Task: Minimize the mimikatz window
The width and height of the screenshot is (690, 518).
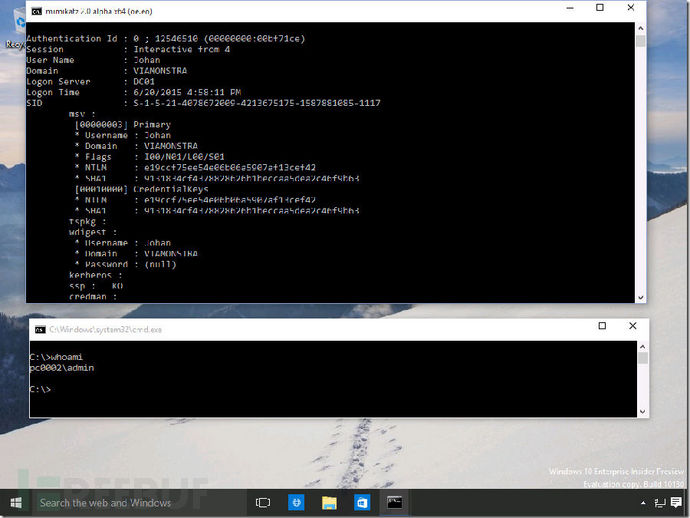Action: [x=570, y=8]
